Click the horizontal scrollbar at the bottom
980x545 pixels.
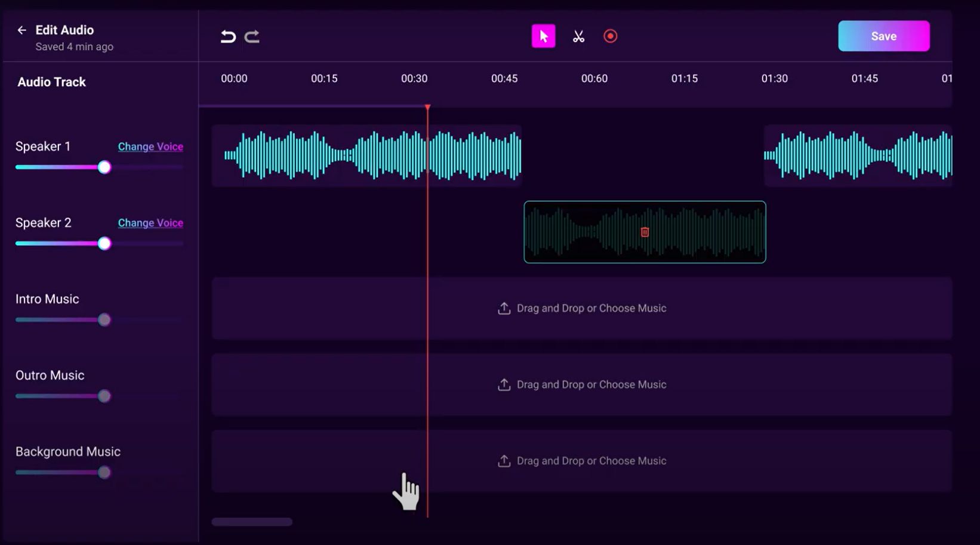coord(251,521)
